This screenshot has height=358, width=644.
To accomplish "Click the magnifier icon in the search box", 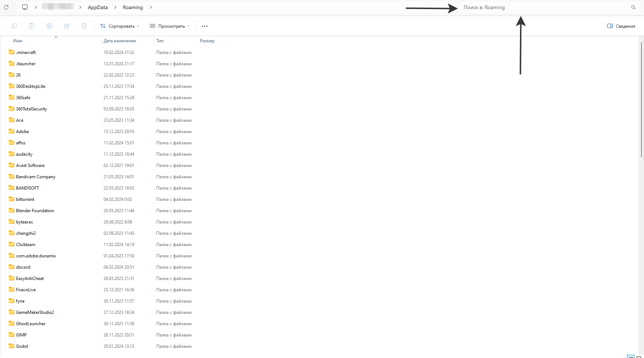I will [633, 7].
